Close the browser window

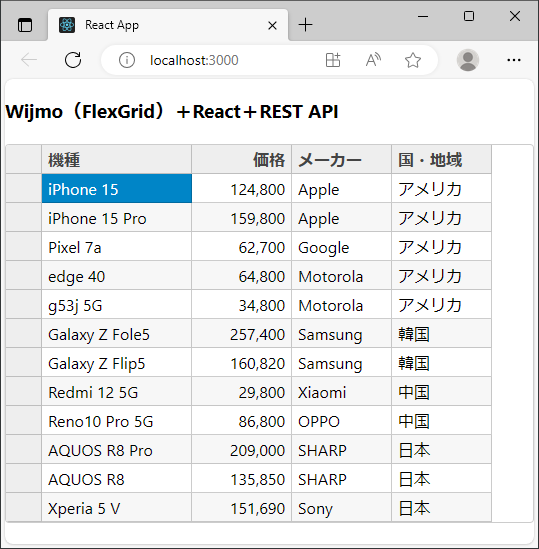[515, 16]
